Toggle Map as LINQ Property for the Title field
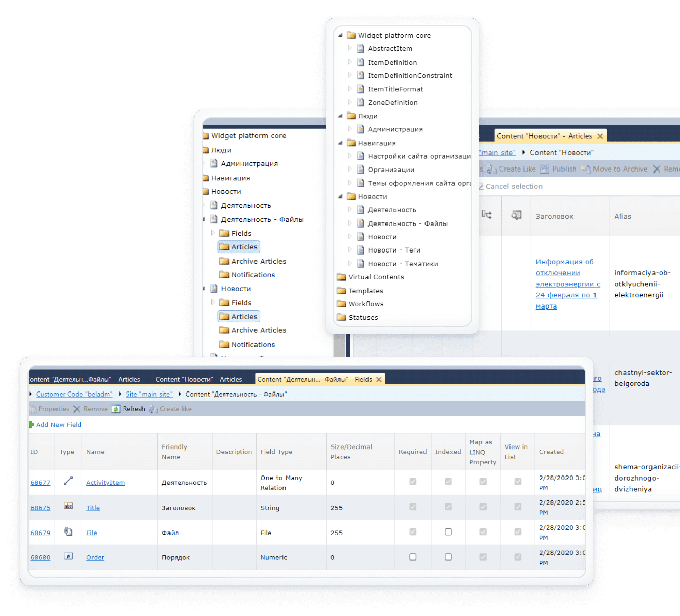 (x=483, y=507)
